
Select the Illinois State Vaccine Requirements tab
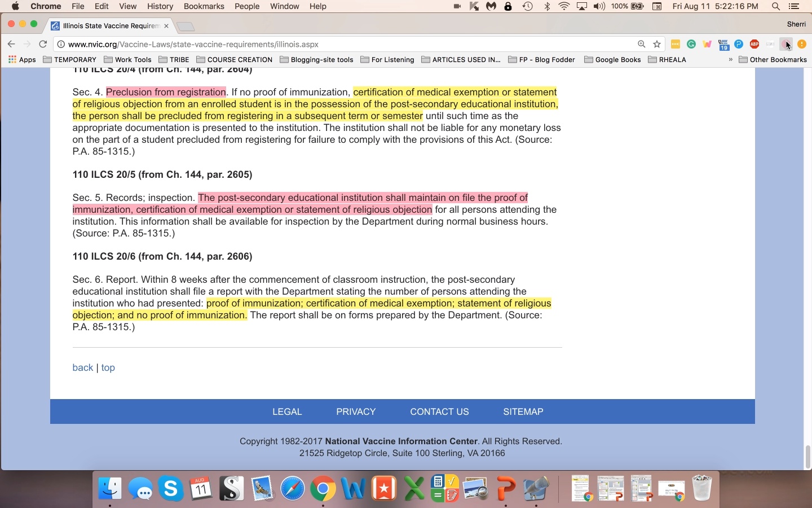[x=111, y=25]
